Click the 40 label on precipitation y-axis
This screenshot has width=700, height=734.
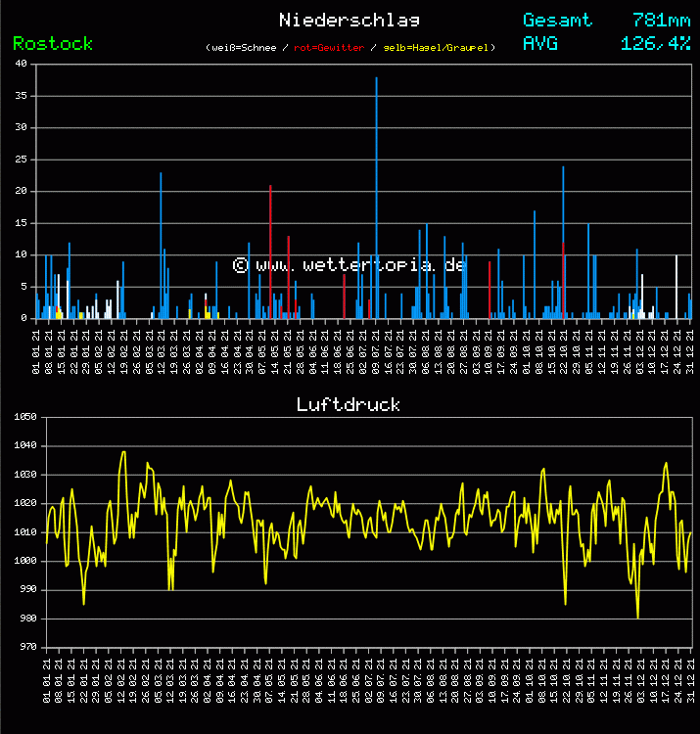coord(22,65)
